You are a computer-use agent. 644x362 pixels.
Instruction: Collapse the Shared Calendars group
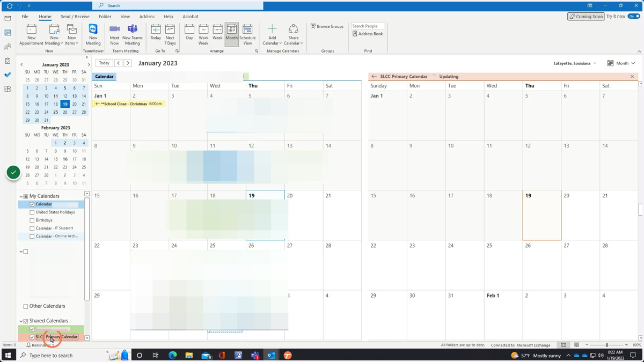[x=21, y=321]
